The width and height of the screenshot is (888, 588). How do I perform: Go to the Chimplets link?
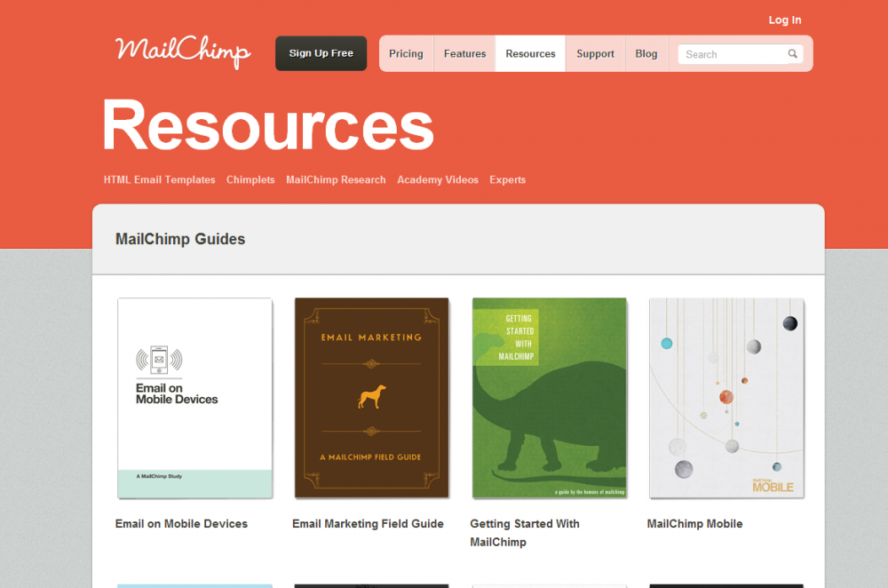(x=250, y=179)
